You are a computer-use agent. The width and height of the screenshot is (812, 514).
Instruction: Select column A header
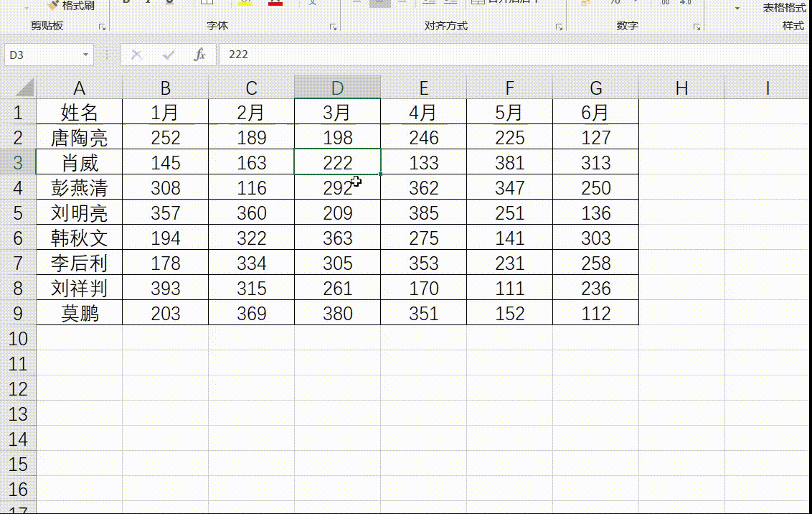[x=79, y=88]
